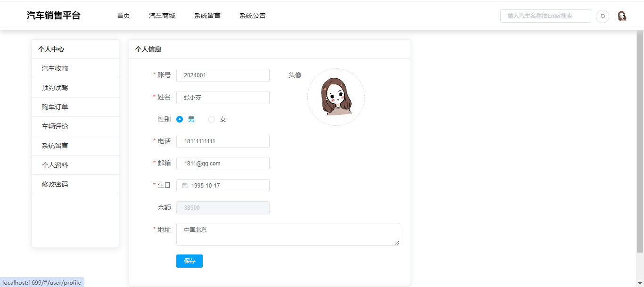Click the vertical page scrollbar

[640, 141]
